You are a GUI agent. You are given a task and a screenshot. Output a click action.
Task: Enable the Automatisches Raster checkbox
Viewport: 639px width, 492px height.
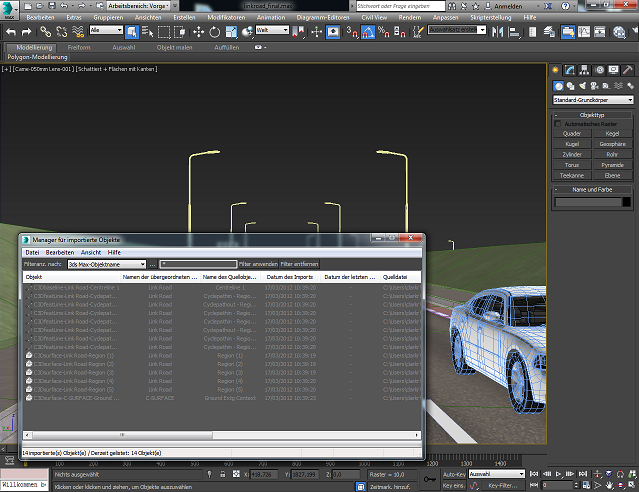coord(559,123)
